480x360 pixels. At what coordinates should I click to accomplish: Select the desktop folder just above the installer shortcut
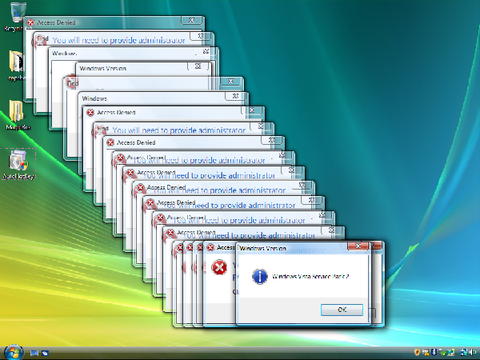tap(17, 115)
